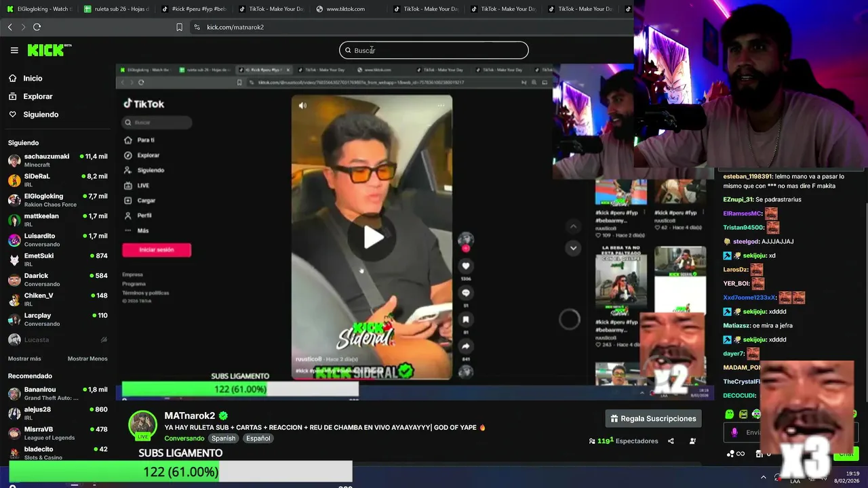Open sachauzumaki channel in Siguiendo list

pos(58,160)
